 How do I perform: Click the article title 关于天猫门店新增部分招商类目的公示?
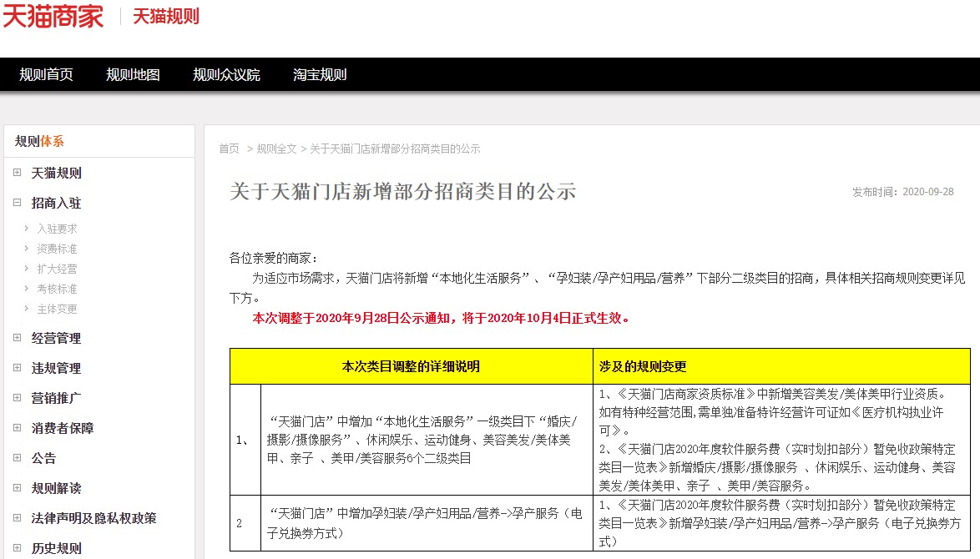(x=402, y=191)
